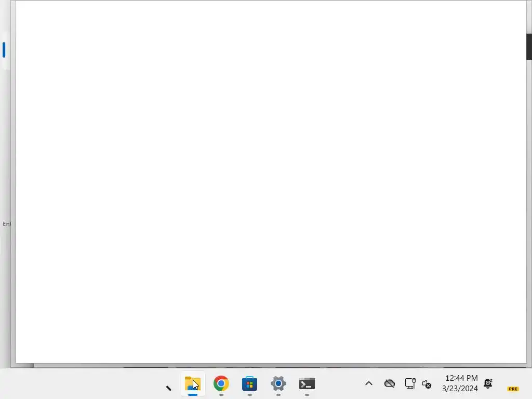Open the Microsoft Store taskbar icon
Viewport: 532px width, 399px height.
250,384
